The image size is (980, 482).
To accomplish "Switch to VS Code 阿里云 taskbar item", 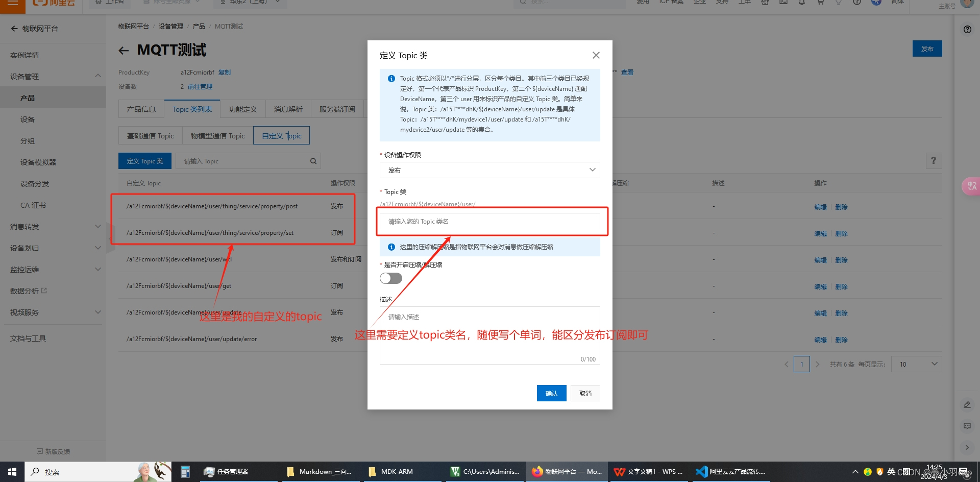I will click(x=730, y=472).
